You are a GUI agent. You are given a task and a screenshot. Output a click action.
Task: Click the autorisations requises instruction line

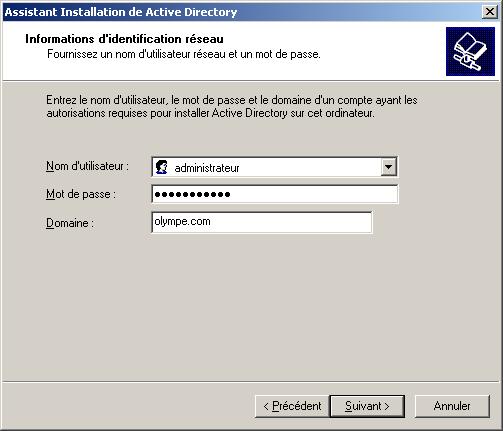(x=210, y=113)
